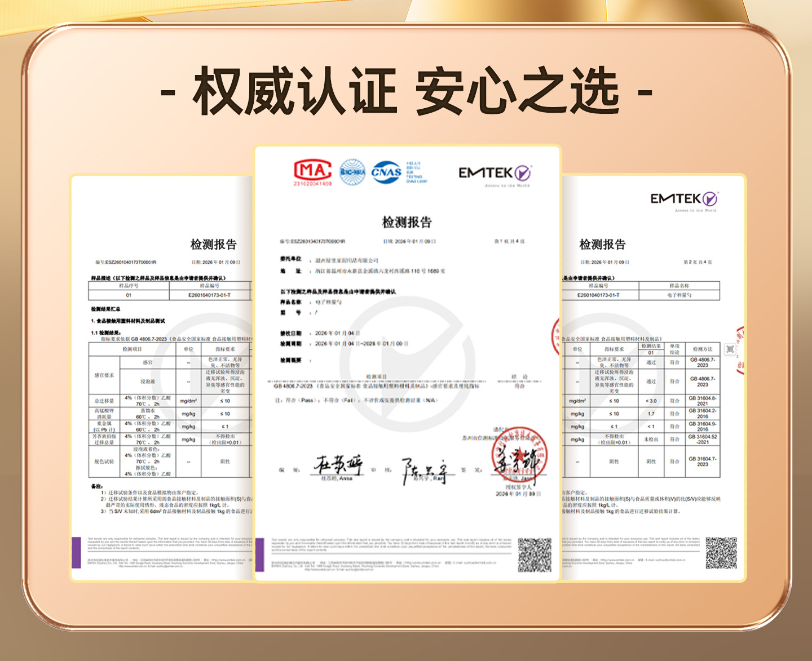Click the round red seal on the center report
This screenshot has height=661, width=812.
[519, 455]
